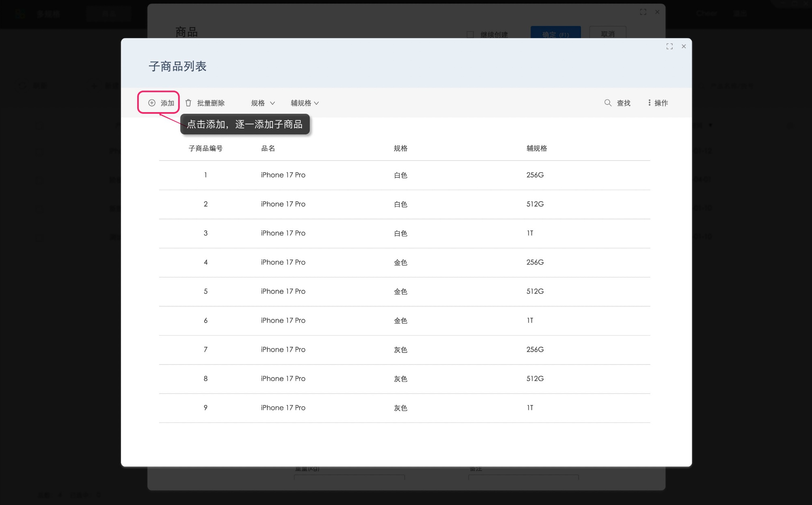The image size is (812, 505).
Task: Click the 品名 column header
Action: point(268,148)
